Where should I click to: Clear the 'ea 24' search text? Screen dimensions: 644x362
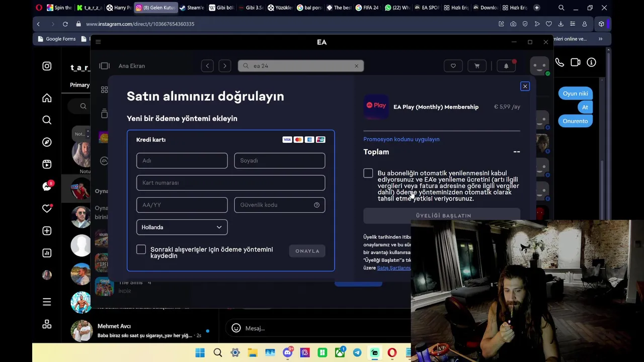[x=356, y=66]
